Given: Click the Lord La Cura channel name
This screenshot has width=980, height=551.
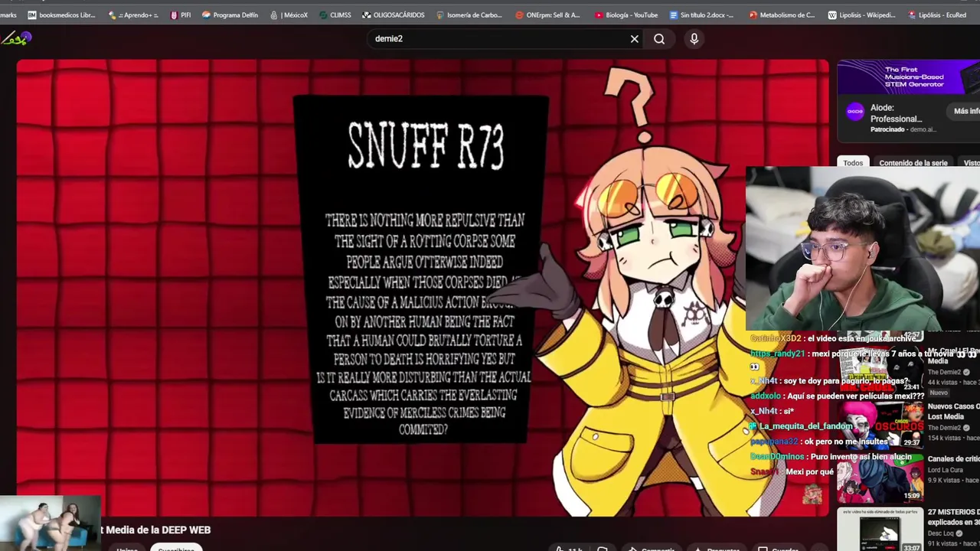Looking at the screenshot, I should click(945, 470).
